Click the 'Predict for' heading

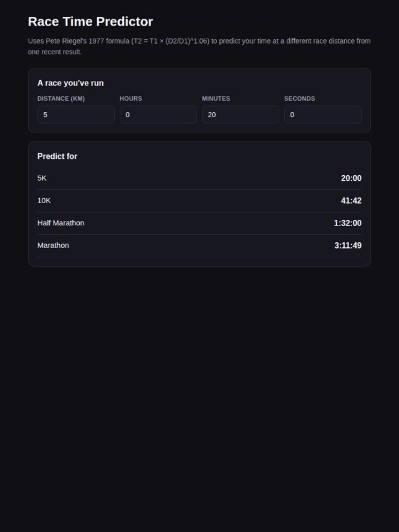point(57,156)
